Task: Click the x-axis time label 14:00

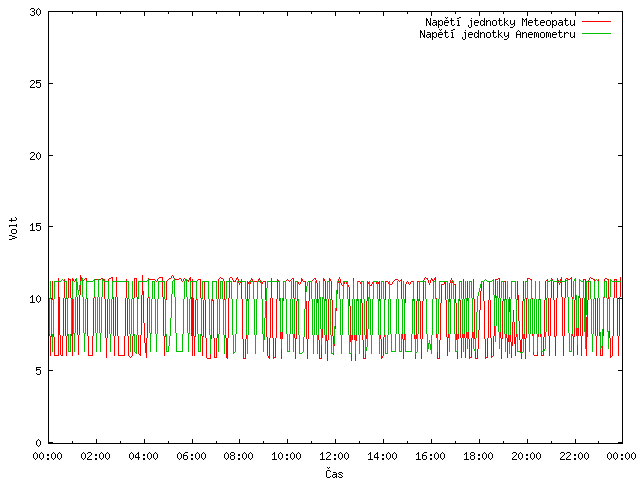Action: click(382, 456)
